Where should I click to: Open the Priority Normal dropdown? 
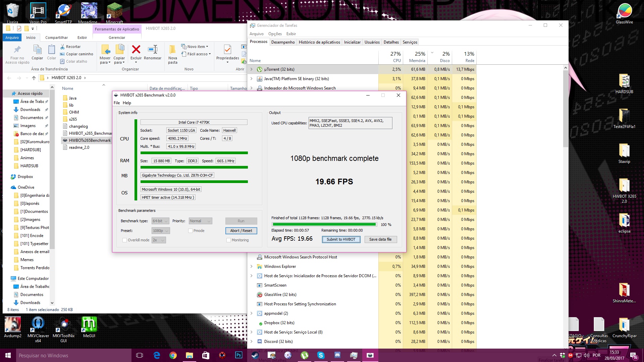click(200, 221)
